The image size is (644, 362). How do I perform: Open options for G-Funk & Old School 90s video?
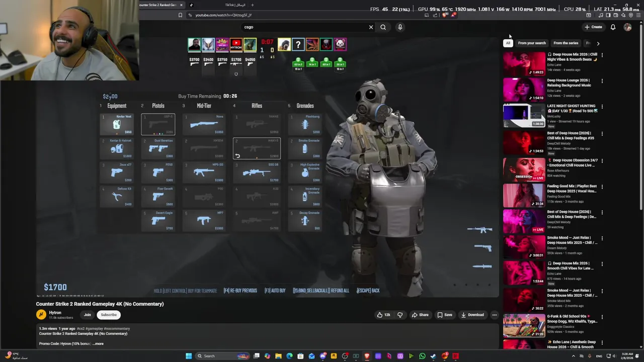click(x=602, y=317)
